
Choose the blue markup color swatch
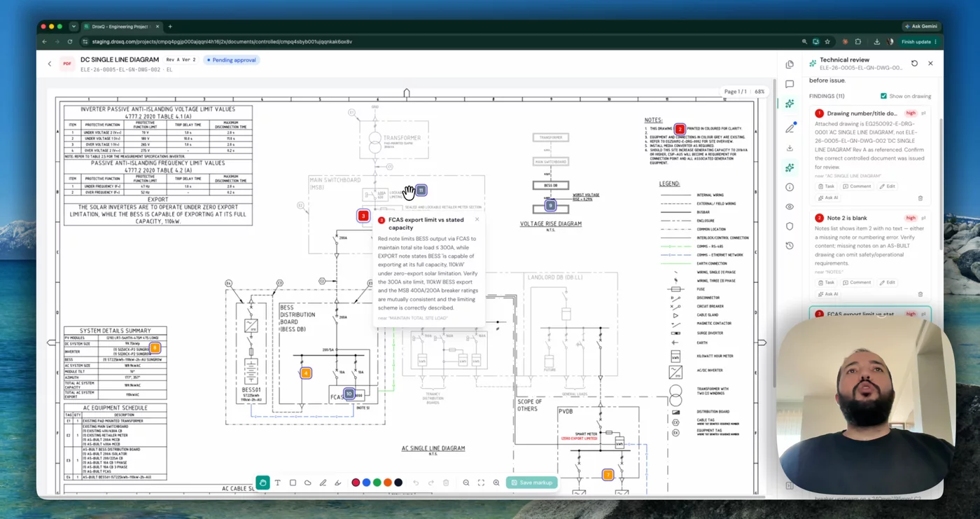[x=366, y=483]
